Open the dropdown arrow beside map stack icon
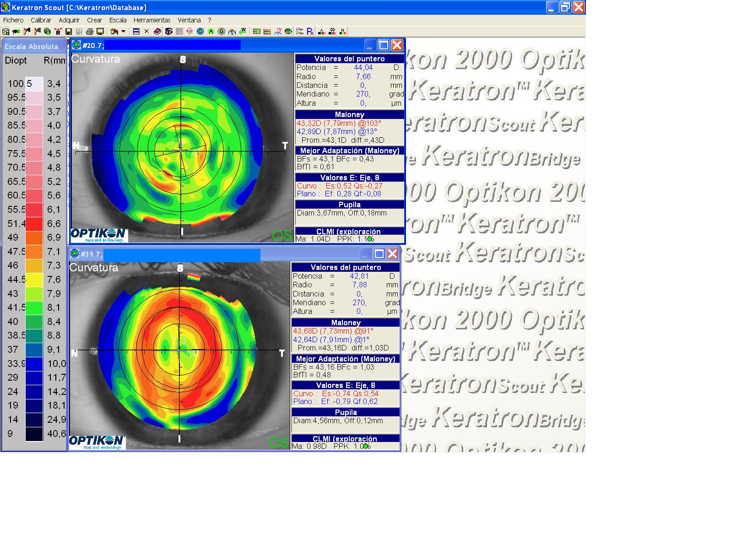This screenshot has height=560, width=747. pyautogui.click(x=124, y=32)
